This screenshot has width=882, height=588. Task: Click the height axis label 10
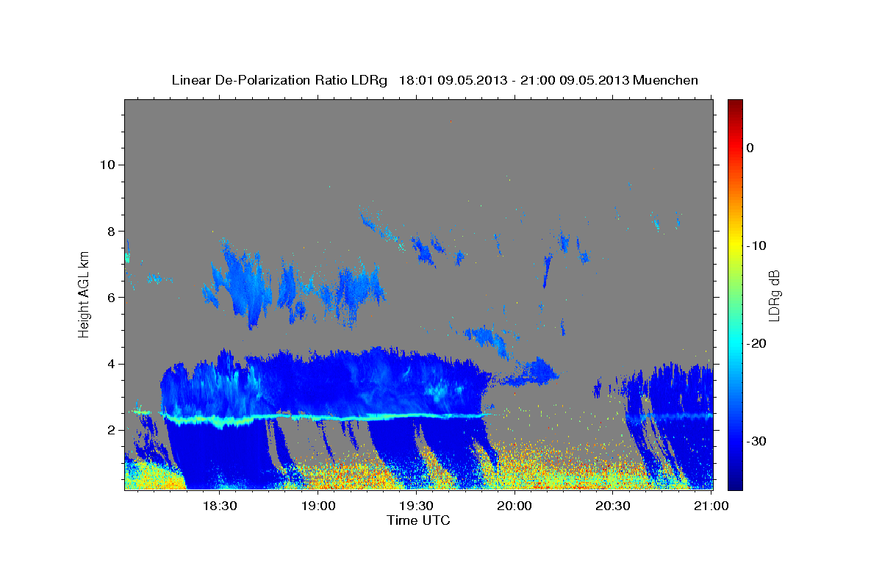point(107,165)
